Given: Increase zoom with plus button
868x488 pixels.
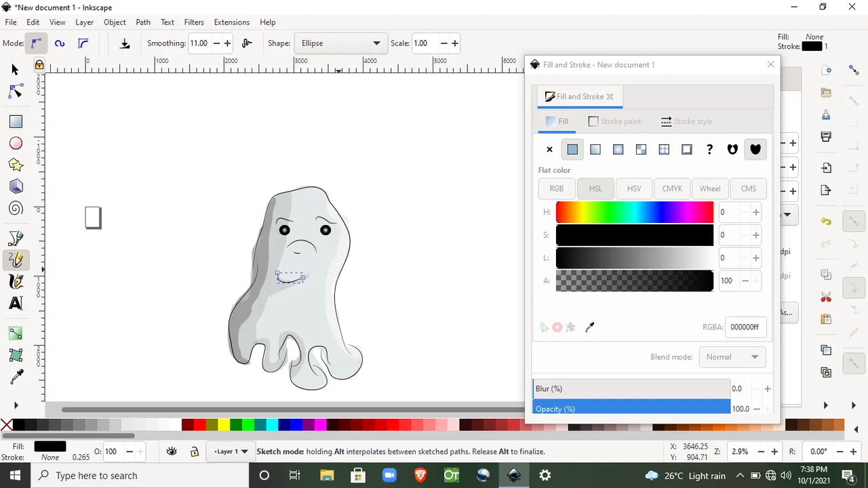Looking at the screenshot, I should [x=774, y=451].
